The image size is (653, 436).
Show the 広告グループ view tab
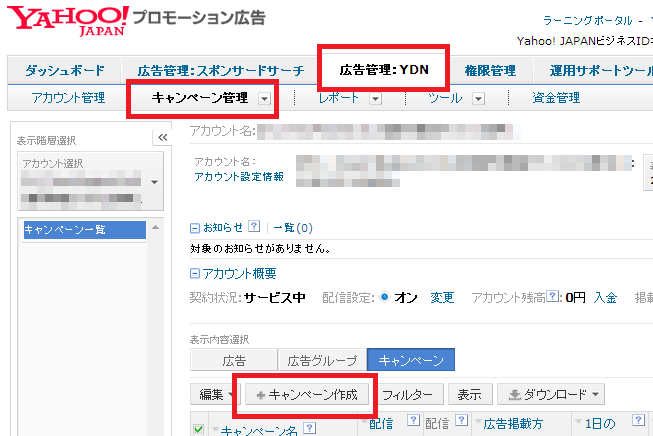tap(322, 360)
